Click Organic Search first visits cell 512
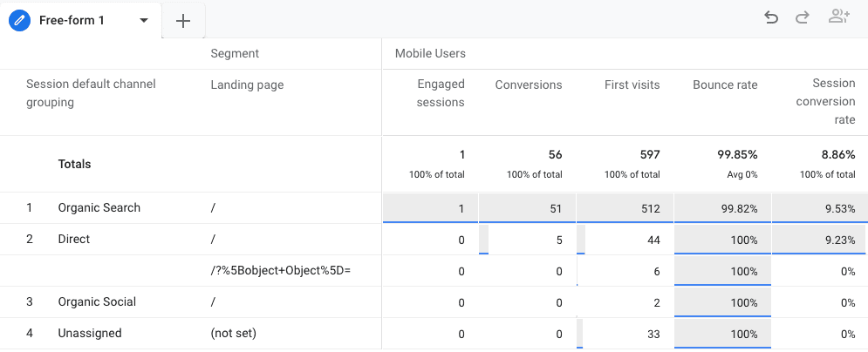 tap(625, 208)
